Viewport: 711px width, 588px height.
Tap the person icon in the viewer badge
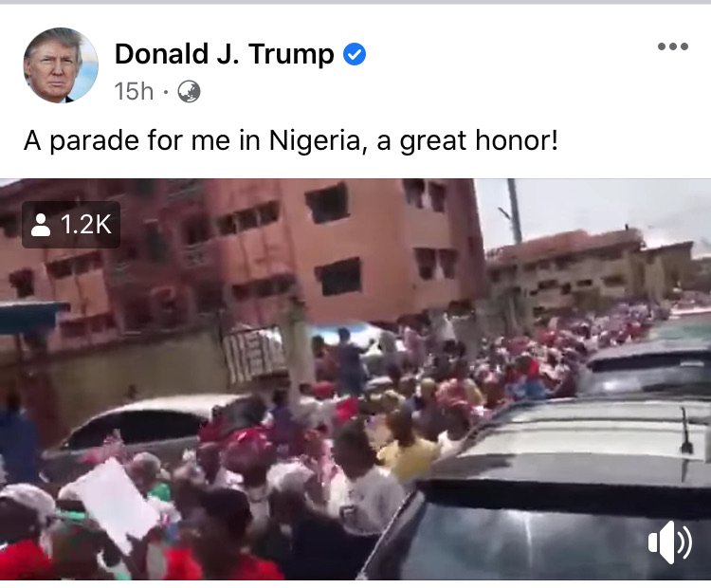point(41,225)
